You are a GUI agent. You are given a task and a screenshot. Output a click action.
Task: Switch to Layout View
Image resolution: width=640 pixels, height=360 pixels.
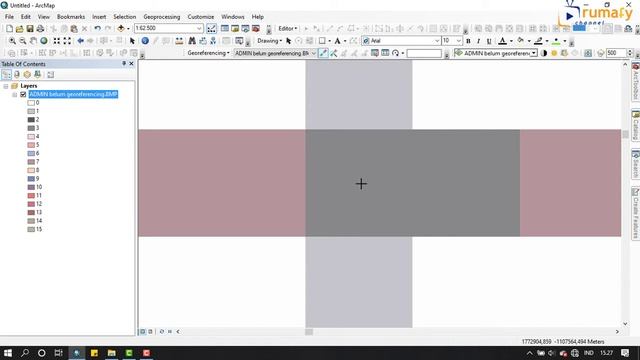point(150,332)
